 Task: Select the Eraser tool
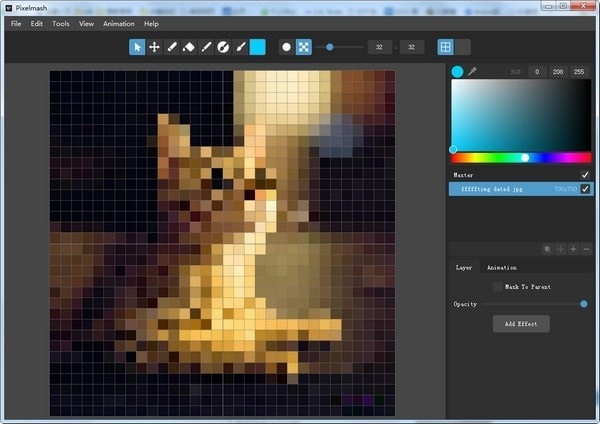tap(188, 47)
